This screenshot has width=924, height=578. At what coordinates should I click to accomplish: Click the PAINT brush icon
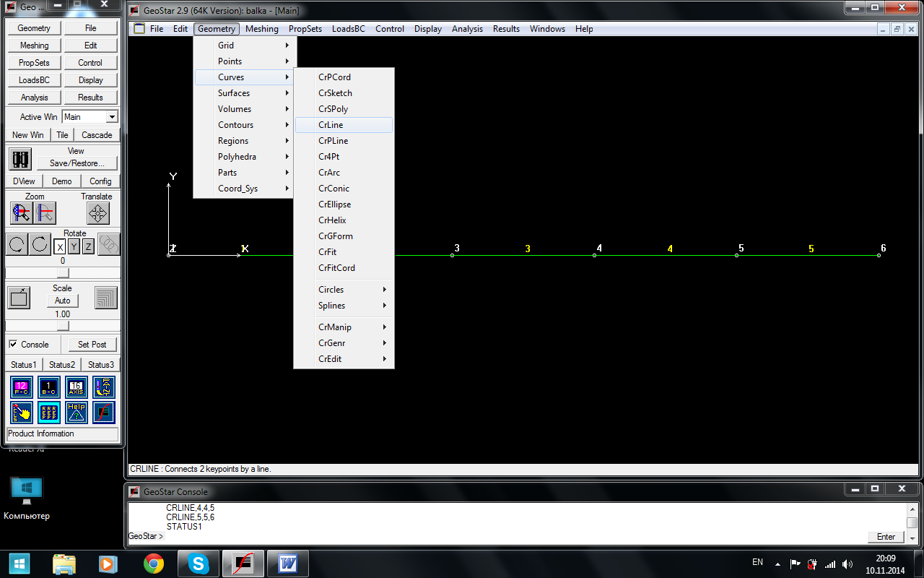coord(104,387)
